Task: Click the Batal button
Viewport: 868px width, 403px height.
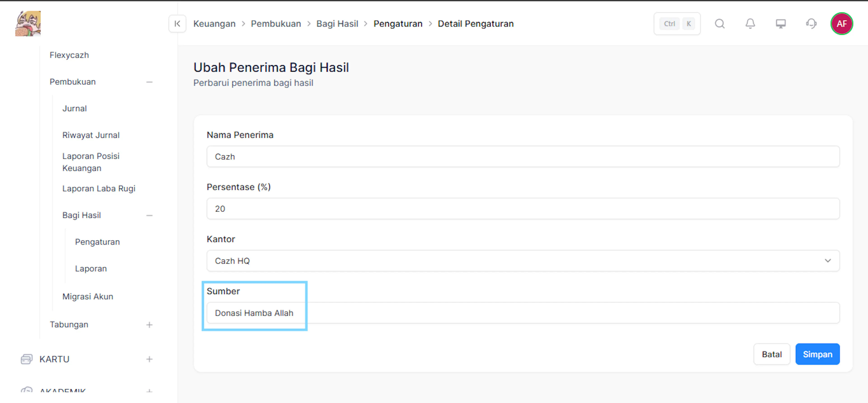Action: [x=772, y=354]
